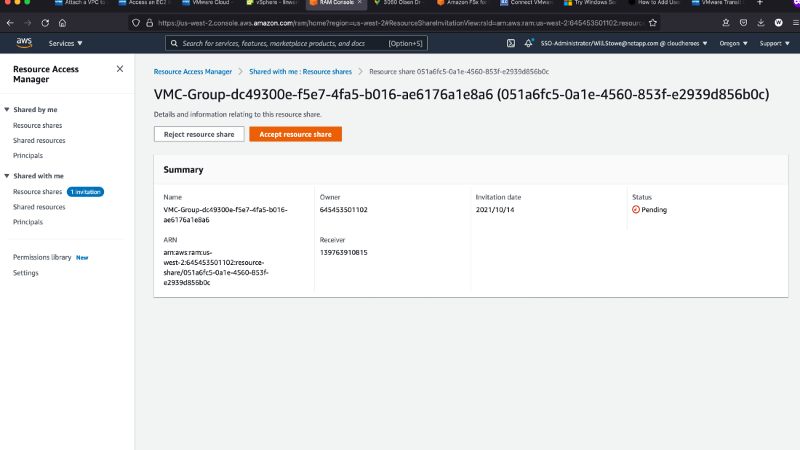Screen dimensions: 800x450
Task: Select the ARN value text
Action: [216, 267]
